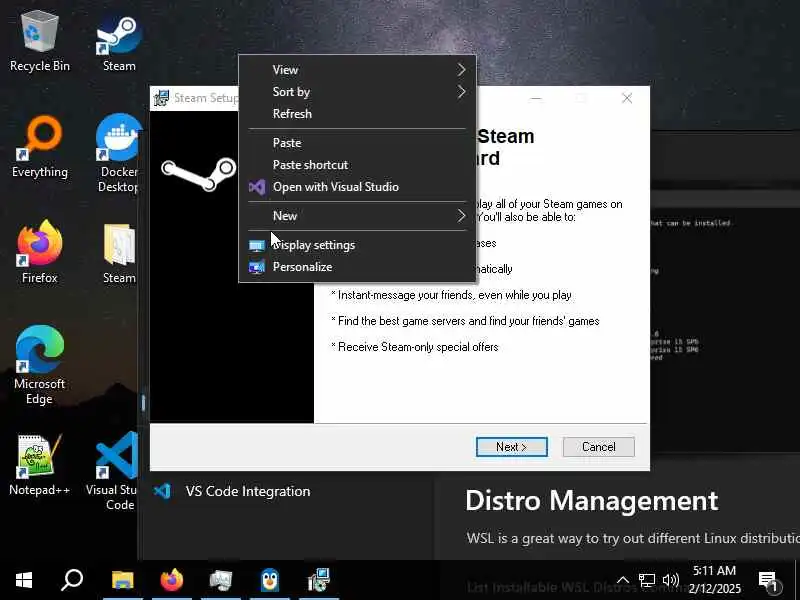Screen dimensions: 800x600
Task: Minimize the Steam Setup window
Action: point(536,98)
